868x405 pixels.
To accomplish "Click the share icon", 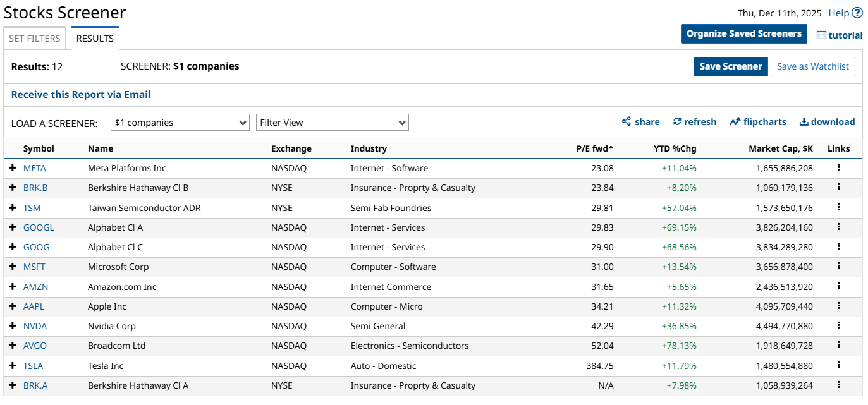I will pos(627,122).
